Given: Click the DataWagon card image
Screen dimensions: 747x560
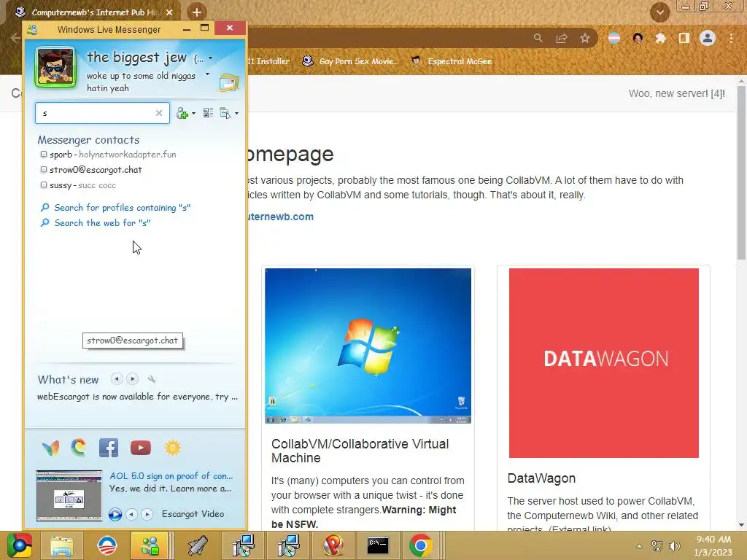Looking at the screenshot, I should pos(603,363).
